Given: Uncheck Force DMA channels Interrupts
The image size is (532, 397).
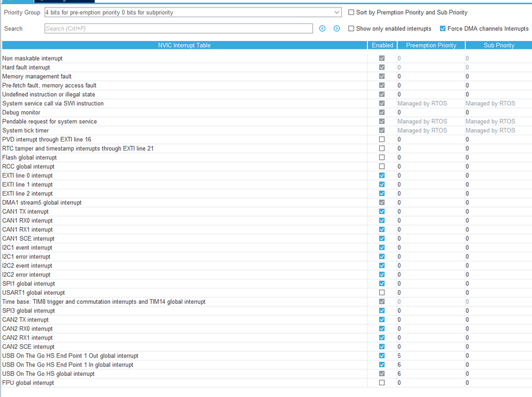Looking at the screenshot, I should (x=443, y=29).
